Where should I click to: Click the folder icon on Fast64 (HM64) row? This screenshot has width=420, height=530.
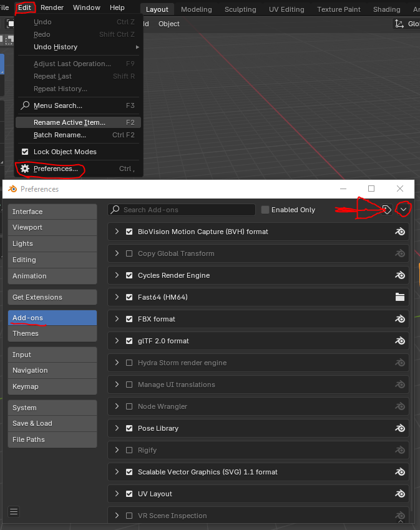400,297
